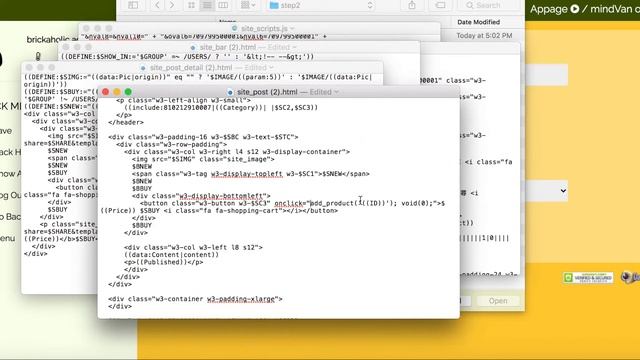Click the microphone icon under brickaholic
Screen dimensions: 640x360
point(38,56)
